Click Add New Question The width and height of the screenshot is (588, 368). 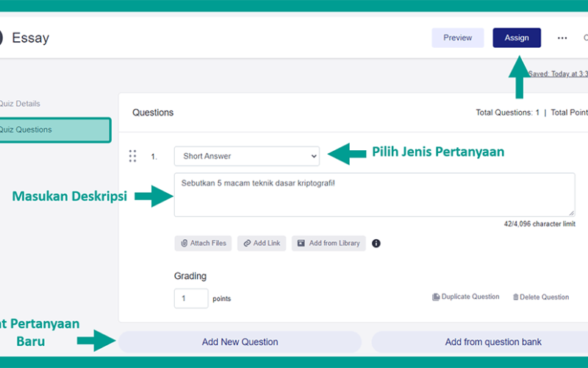(x=240, y=342)
